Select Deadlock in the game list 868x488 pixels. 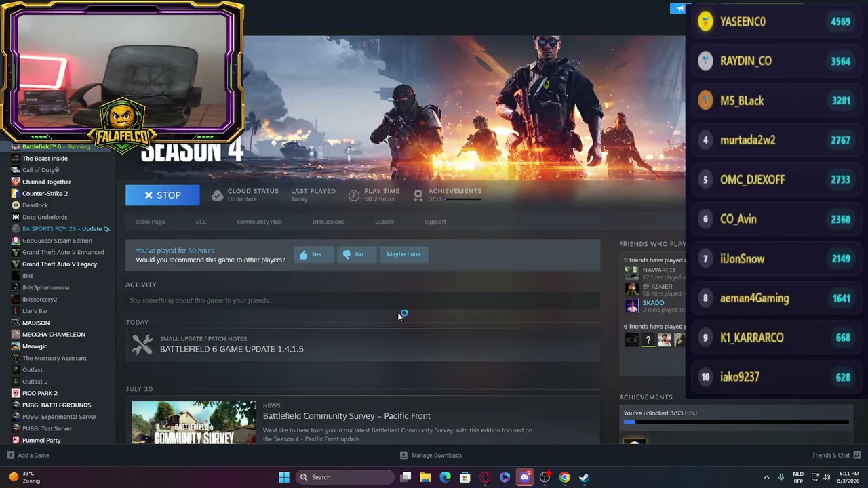point(35,205)
